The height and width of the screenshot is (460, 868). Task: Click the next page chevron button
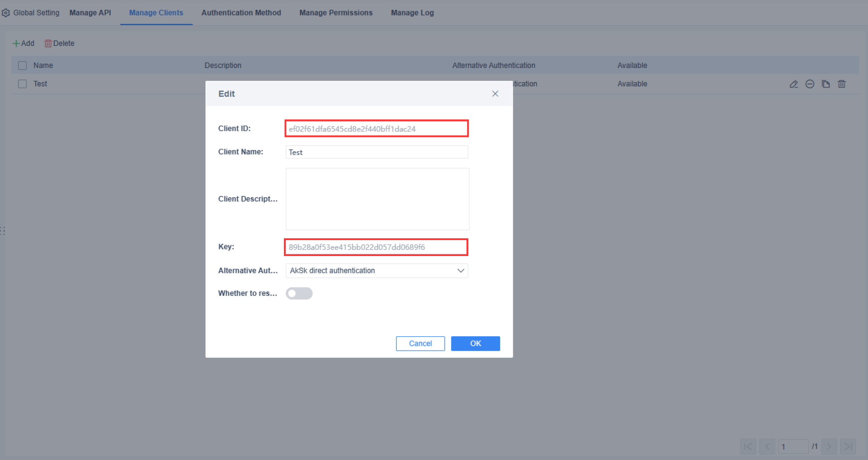[x=829, y=446]
